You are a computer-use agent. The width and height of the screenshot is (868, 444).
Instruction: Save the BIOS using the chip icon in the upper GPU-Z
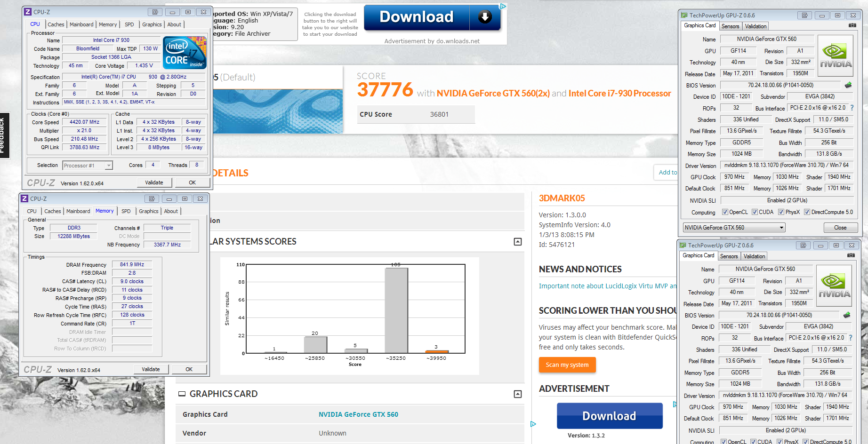[848, 85]
